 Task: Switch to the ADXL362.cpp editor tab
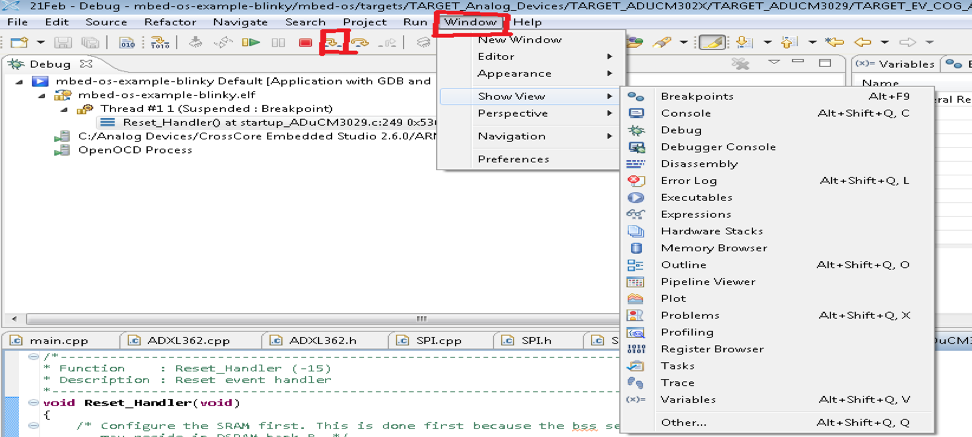click(x=188, y=340)
